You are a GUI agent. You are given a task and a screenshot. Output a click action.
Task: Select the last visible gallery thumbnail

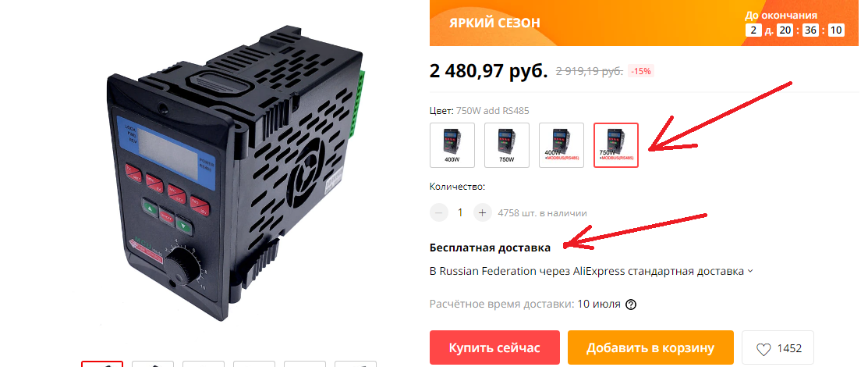[356, 364]
